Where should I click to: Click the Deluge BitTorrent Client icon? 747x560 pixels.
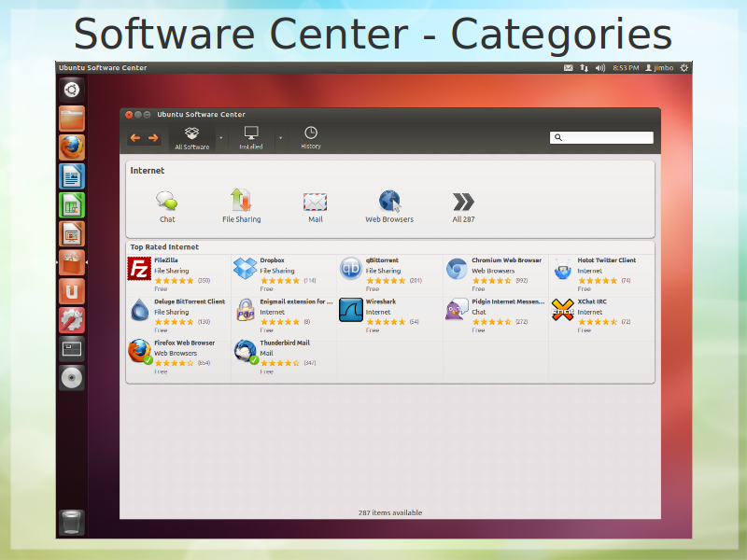(x=139, y=310)
